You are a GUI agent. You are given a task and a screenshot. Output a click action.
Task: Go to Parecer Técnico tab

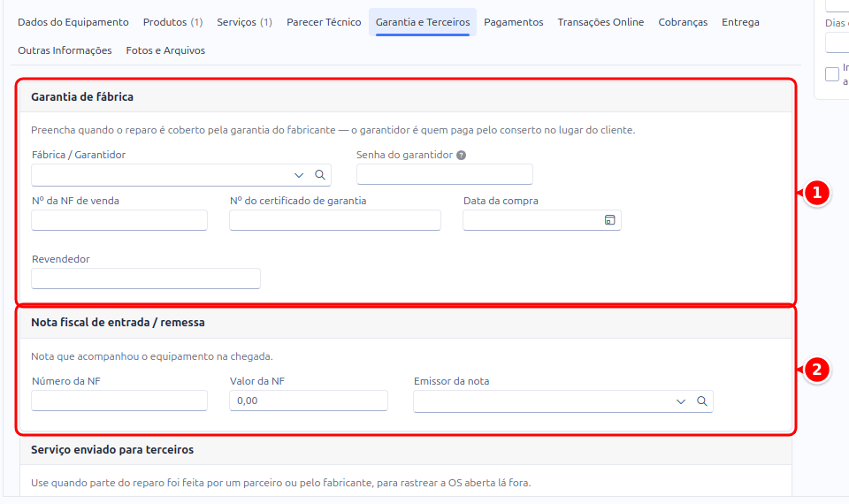pos(324,22)
